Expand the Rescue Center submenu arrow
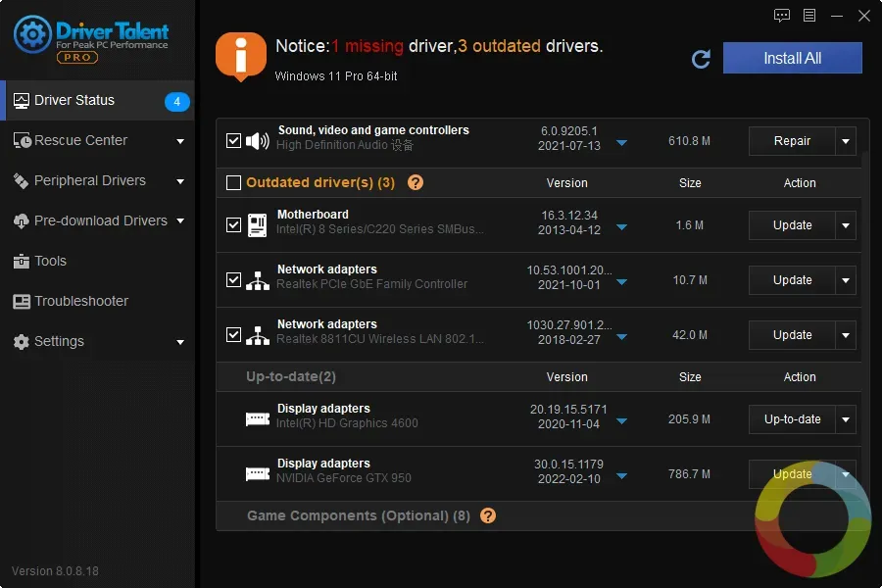882x588 pixels. pos(180,141)
